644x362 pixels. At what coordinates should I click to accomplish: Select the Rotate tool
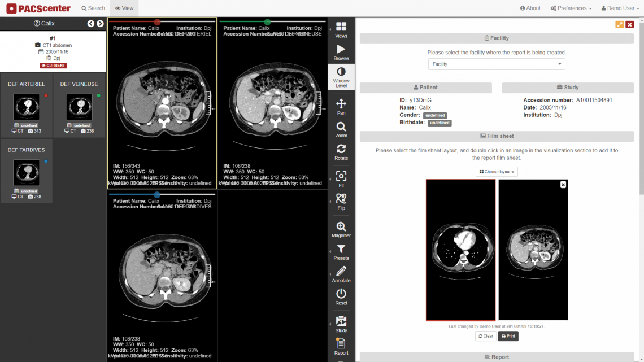pos(341,152)
